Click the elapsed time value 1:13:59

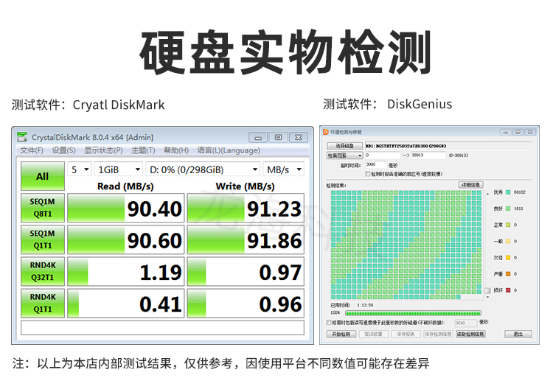[x=365, y=305]
